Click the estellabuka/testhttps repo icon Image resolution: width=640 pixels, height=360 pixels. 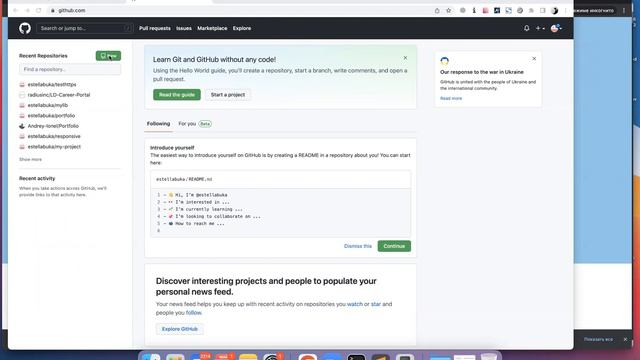22,84
